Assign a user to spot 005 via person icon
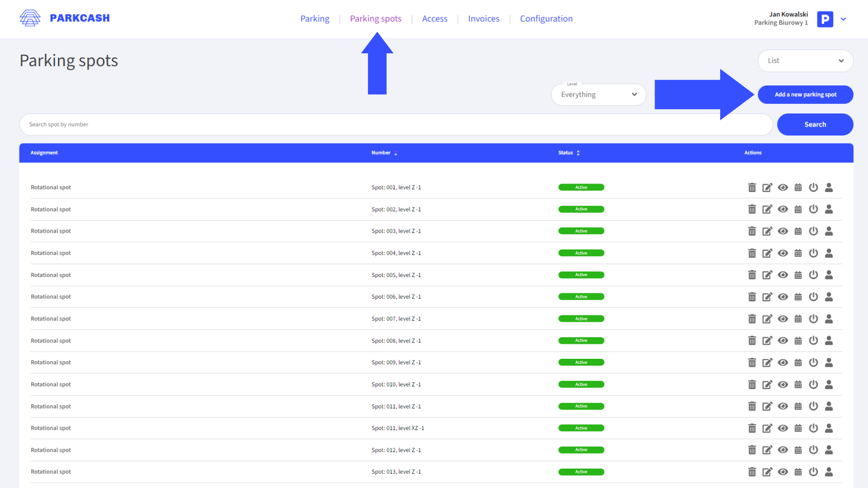 tap(829, 275)
